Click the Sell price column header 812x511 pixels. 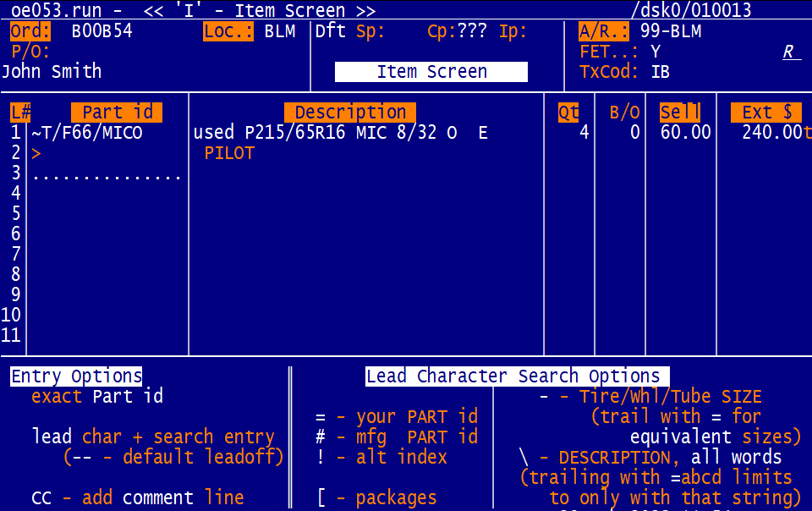(680, 113)
